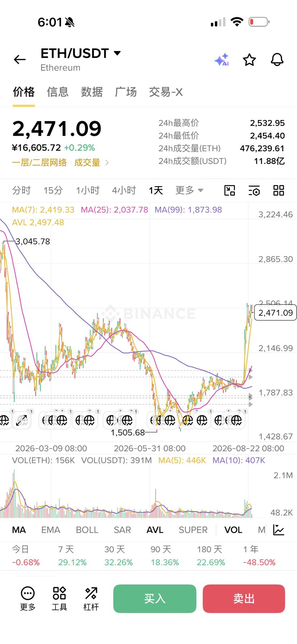Viewport: 297px width, 644px height.
Task: Toggle the BOLL indicator
Action: pos(87,530)
